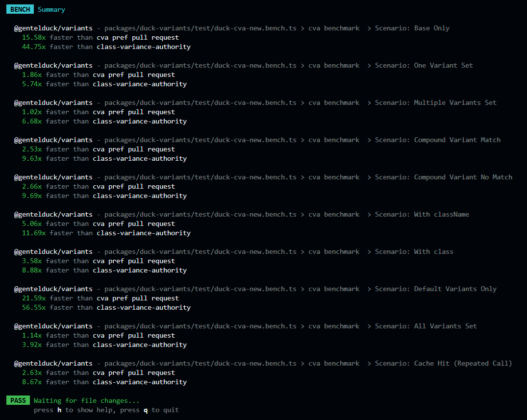Click the 5.06x faster value
Viewport: 527px width, 420px height.
pyautogui.click(x=32, y=224)
